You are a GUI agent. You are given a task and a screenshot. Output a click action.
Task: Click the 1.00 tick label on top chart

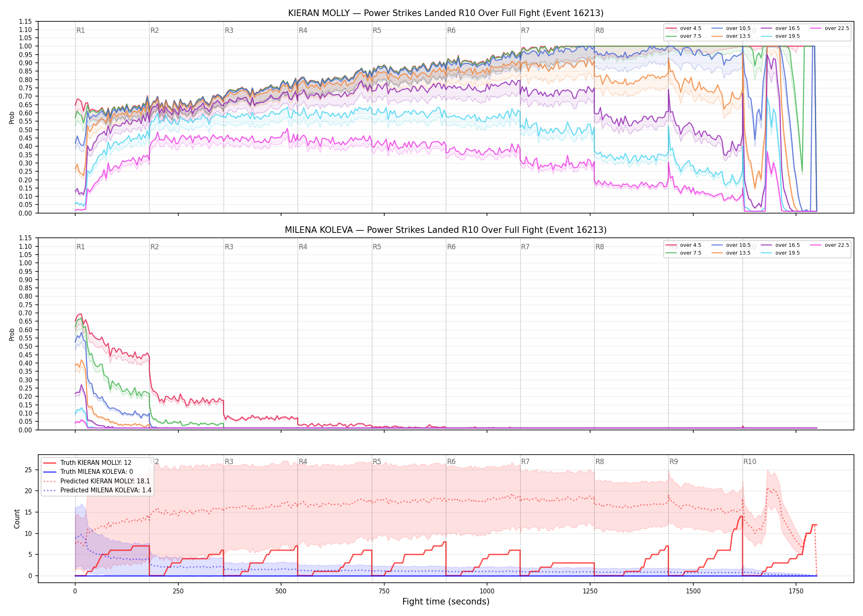[x=25, y=46]
